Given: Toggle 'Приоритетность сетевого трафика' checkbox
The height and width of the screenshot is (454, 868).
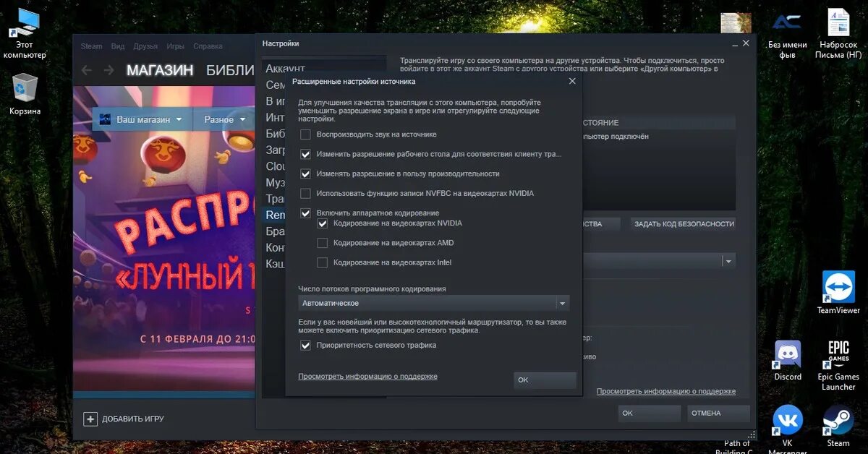Looking at the screenshot, I should [x=305, y=346].
